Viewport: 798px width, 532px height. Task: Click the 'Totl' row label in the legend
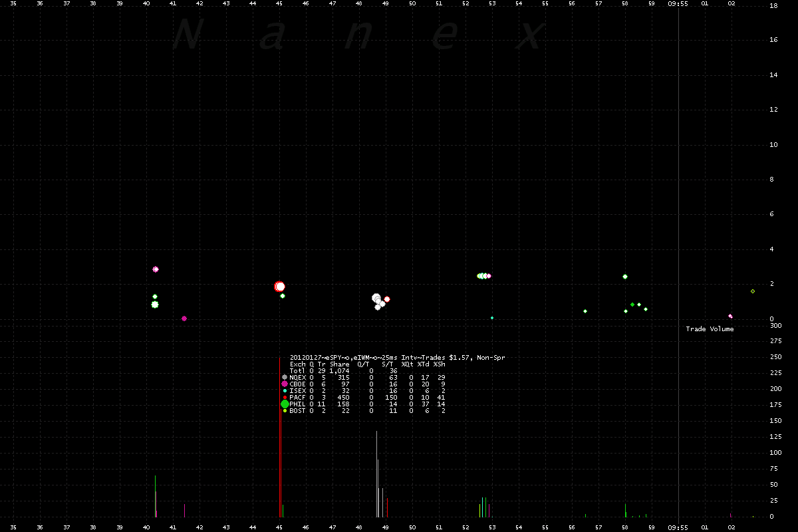(x=298, y=370)
